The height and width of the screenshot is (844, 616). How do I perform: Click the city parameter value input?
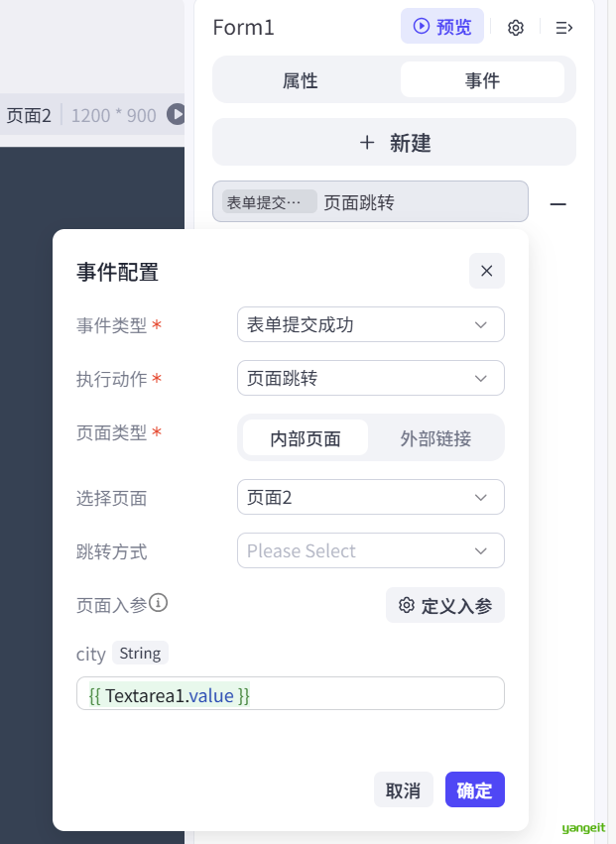coord(290,694)
